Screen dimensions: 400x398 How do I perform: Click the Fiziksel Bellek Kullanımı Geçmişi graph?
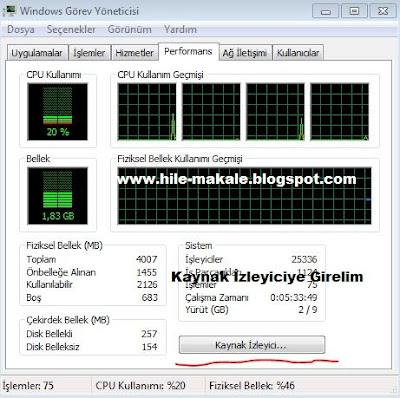tap(244, 196)
